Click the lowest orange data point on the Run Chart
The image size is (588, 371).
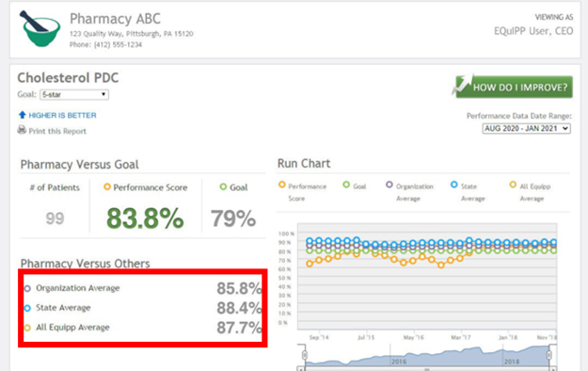tap(441, 266)
